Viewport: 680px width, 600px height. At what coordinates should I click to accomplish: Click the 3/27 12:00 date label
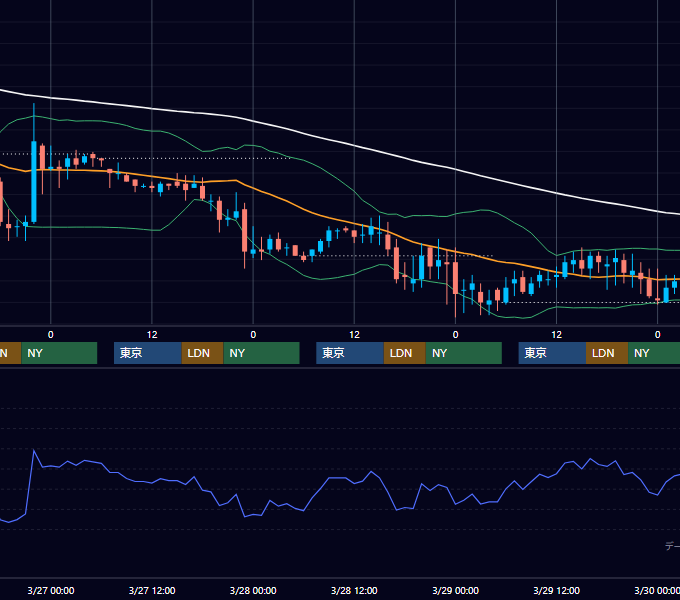point(152,590)
